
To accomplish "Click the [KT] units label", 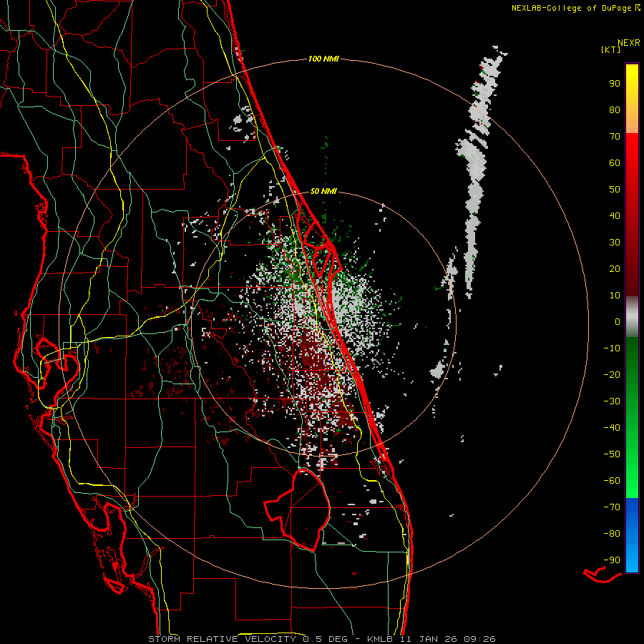I will coord(611,49).
